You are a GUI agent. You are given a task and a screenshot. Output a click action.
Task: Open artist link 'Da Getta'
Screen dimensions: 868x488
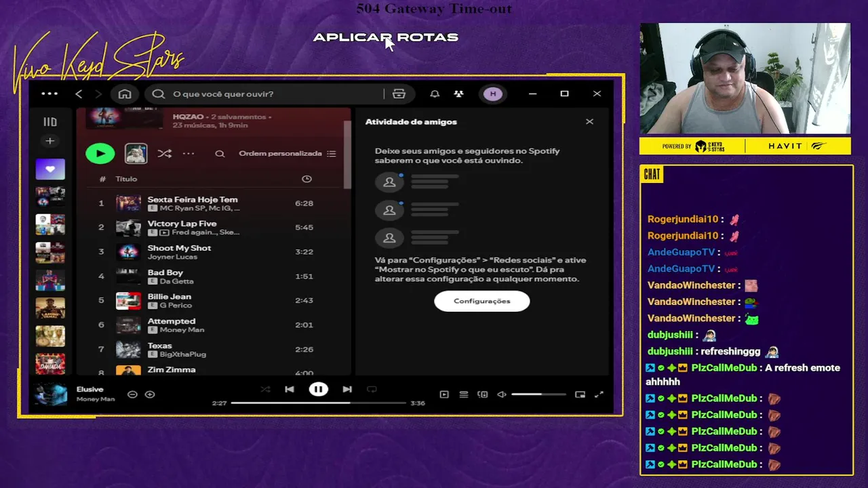point(176,281)
